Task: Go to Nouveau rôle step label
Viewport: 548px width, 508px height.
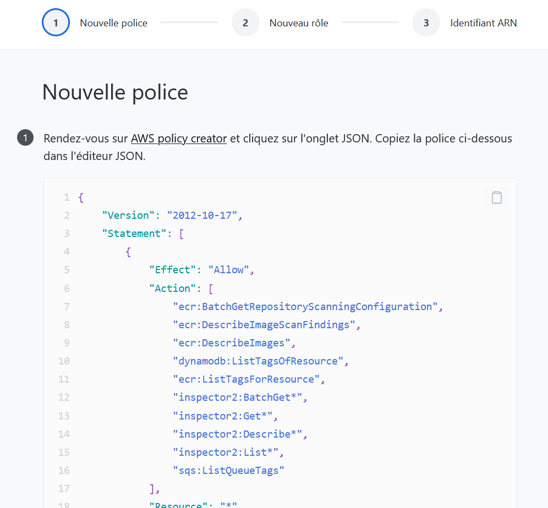Action: [x=299, y=23]
